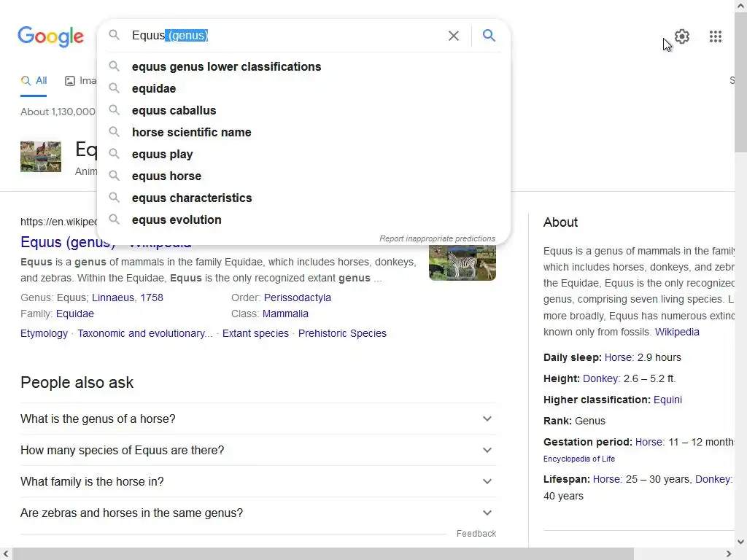Click the scroll-up arrow on vertical scrollbar
The image size is (747, 560).
pos(741,6)
